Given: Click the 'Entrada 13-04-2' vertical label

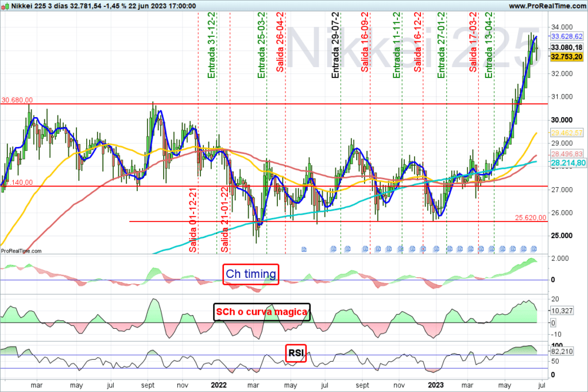Looking at the screenshot, I should pos(489,45).
